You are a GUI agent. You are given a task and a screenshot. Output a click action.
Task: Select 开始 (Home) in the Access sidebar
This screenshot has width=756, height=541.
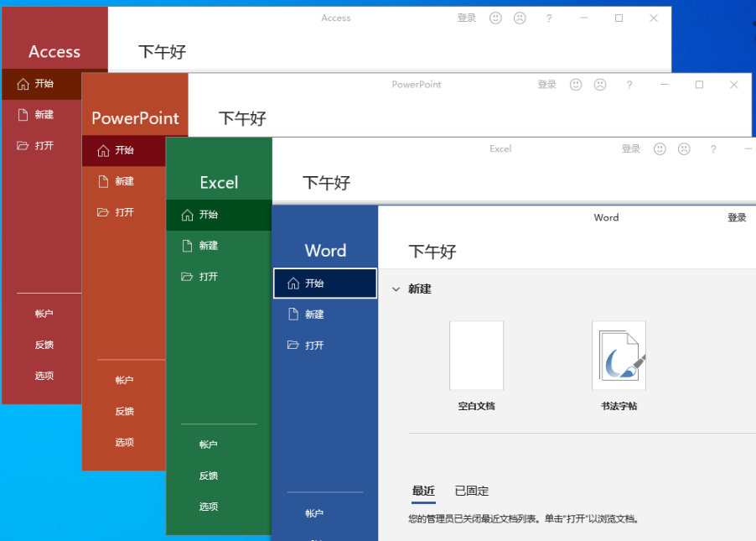click(43, 84)
